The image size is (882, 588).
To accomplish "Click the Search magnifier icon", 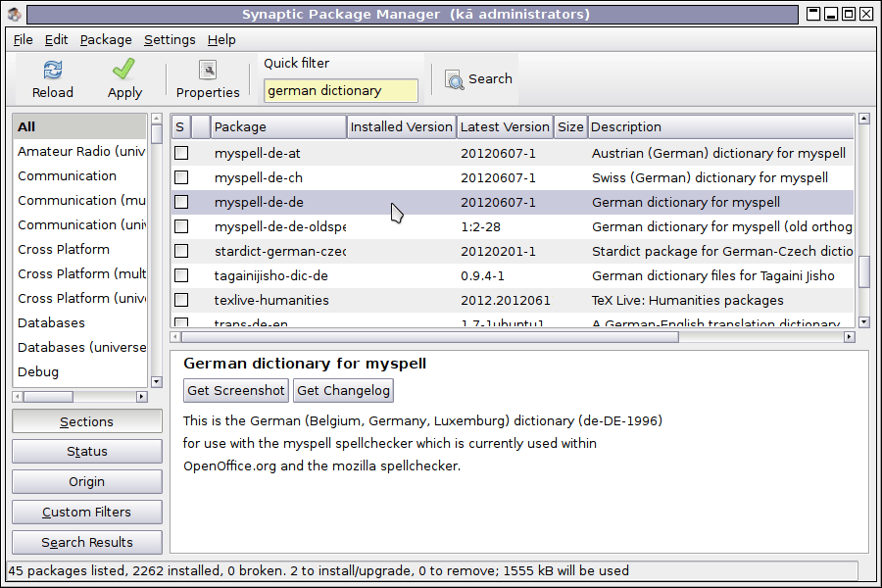I will tap(454, 79).
